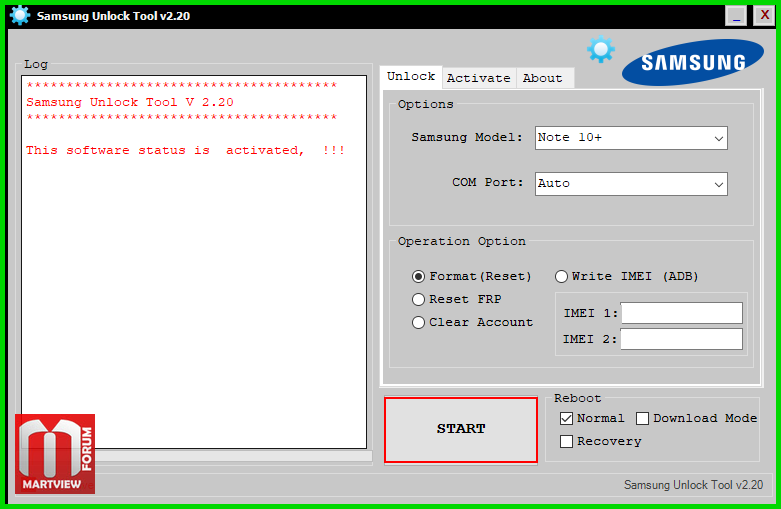Close the Samsung Unlock Tool window
The image size is (781, 509).
click(x=764, y=16)
